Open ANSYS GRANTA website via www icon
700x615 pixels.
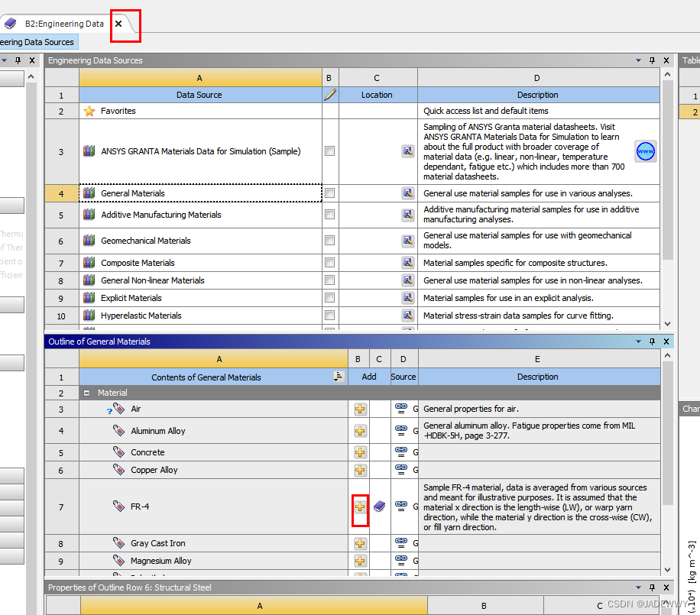[645, 151]
